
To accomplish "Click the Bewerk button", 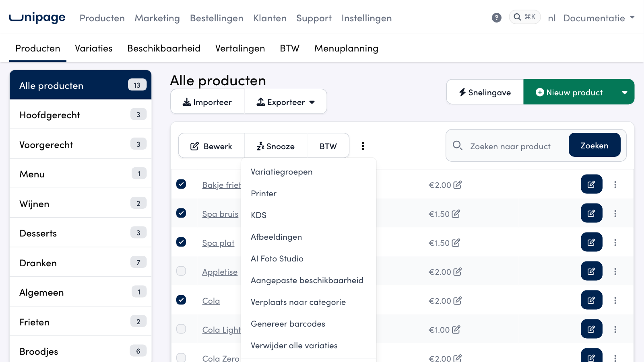I will (x=211, y=146).
